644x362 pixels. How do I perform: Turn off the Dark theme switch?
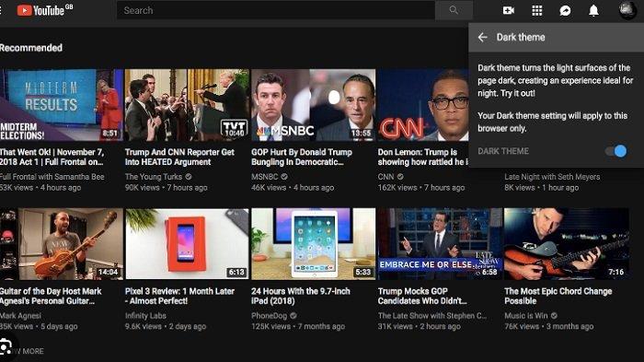click(x=615, y=151)
